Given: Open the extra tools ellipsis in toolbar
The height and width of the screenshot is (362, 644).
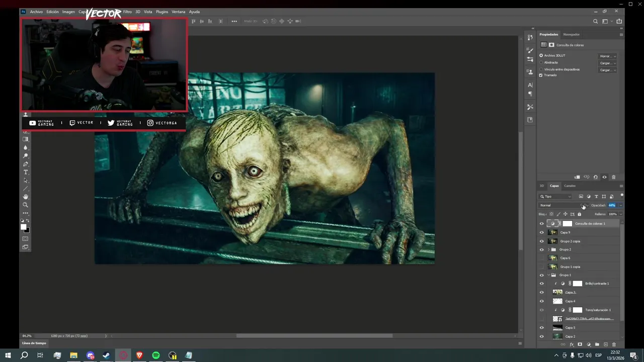Looking at the screenshot, I should click(26, 213).
